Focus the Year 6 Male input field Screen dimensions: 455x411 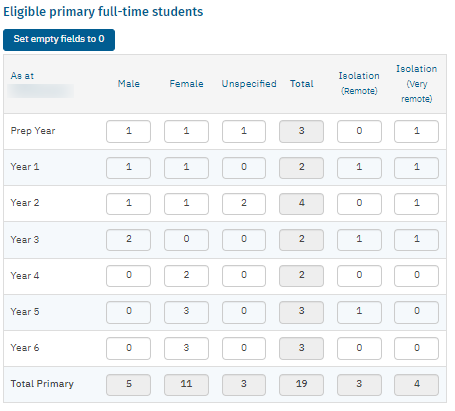(128, 348)
